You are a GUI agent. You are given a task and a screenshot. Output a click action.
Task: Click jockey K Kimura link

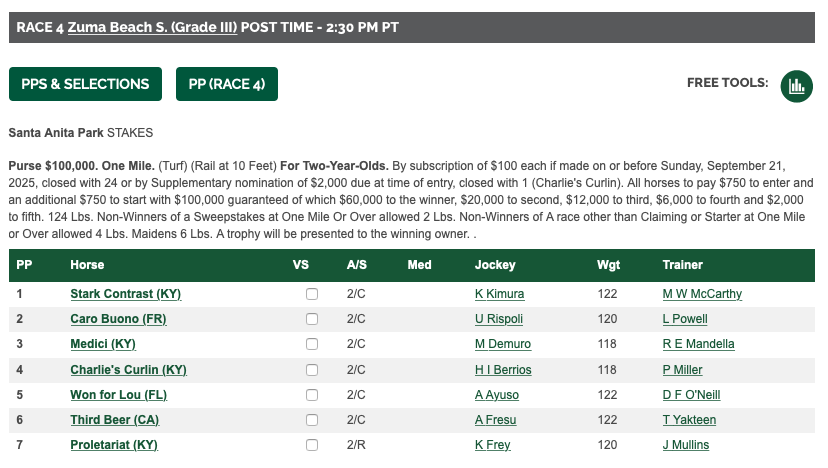[499, 294]
